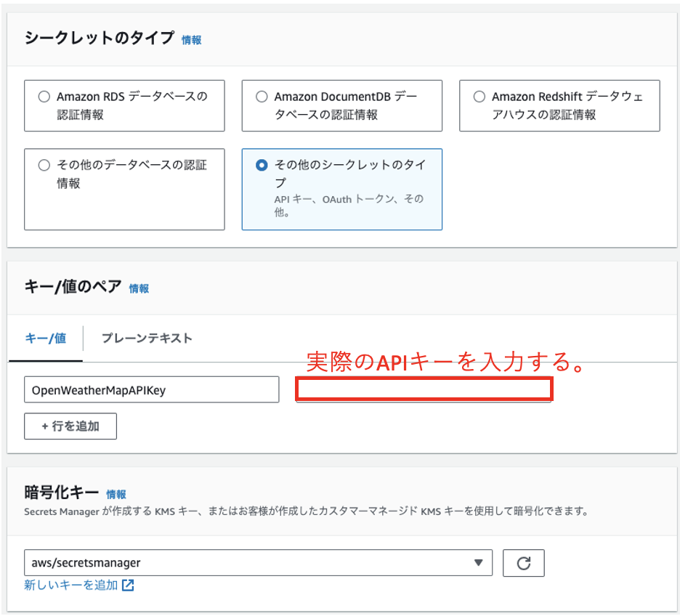Click the external link icon after 新しいキーを追加
The width and height of the screenshot is (680, 616).
pyautogui.click(x=128, y=585)
